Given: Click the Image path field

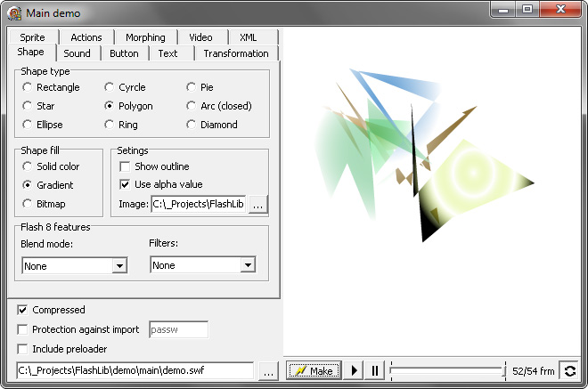Looking at the screenshot, I should point(199,204).
